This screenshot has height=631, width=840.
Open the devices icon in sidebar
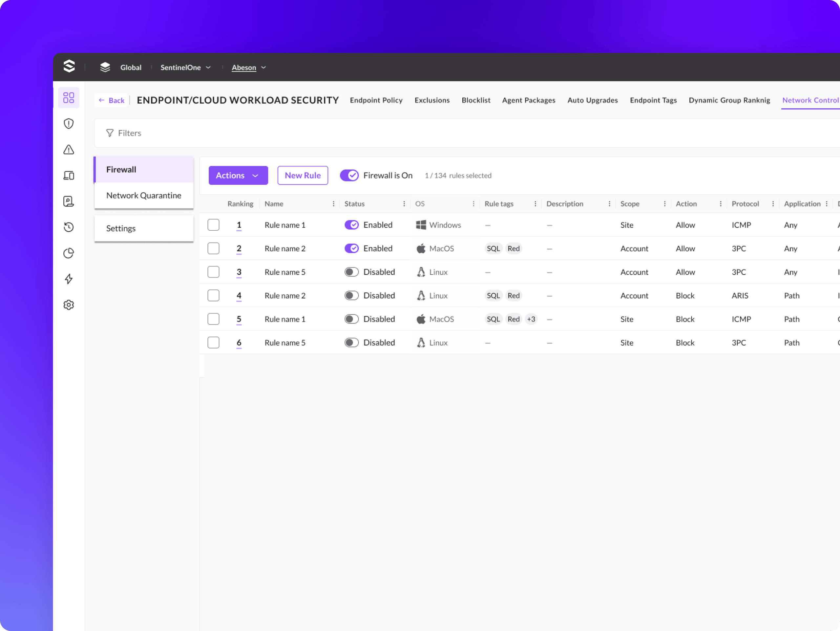(x=69, y=176)
